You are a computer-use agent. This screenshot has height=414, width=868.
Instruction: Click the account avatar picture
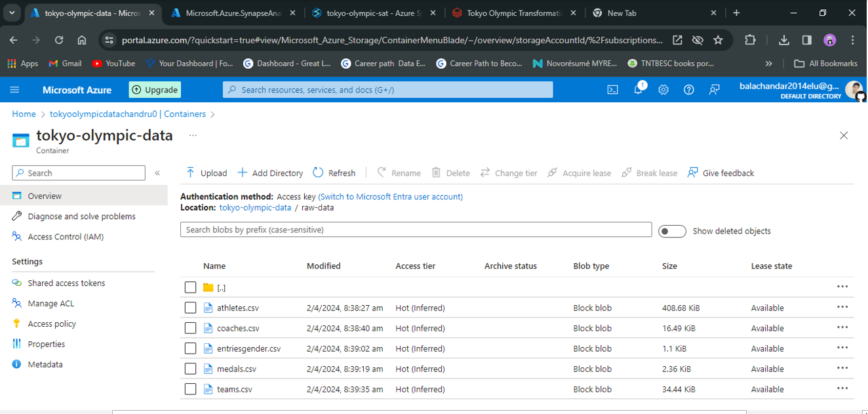(854, 90)
